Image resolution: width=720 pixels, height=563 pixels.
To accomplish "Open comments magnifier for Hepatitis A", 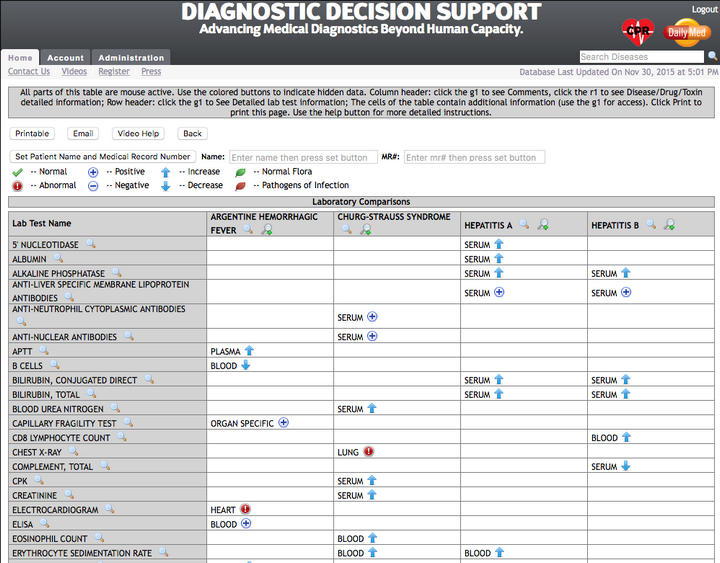I will (524, 224).
